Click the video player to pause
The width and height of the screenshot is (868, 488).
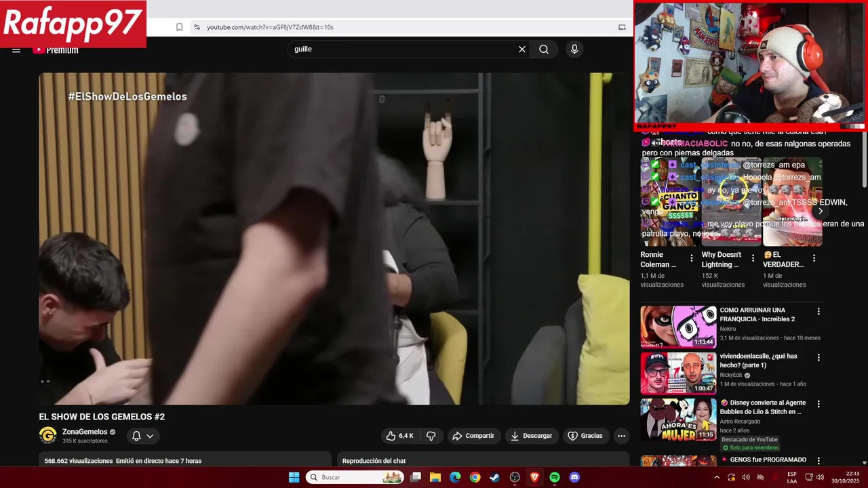coord(334,239)
